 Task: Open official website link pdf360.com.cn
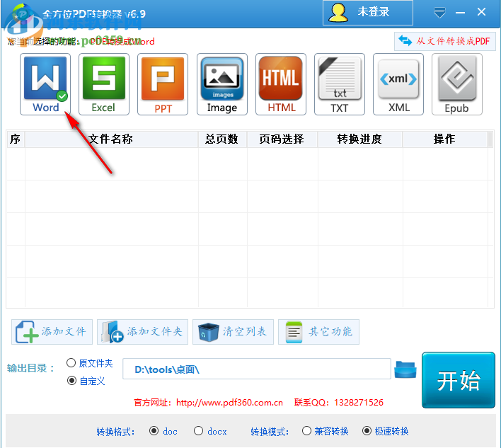pyautogui.click(x=229, y=402)
